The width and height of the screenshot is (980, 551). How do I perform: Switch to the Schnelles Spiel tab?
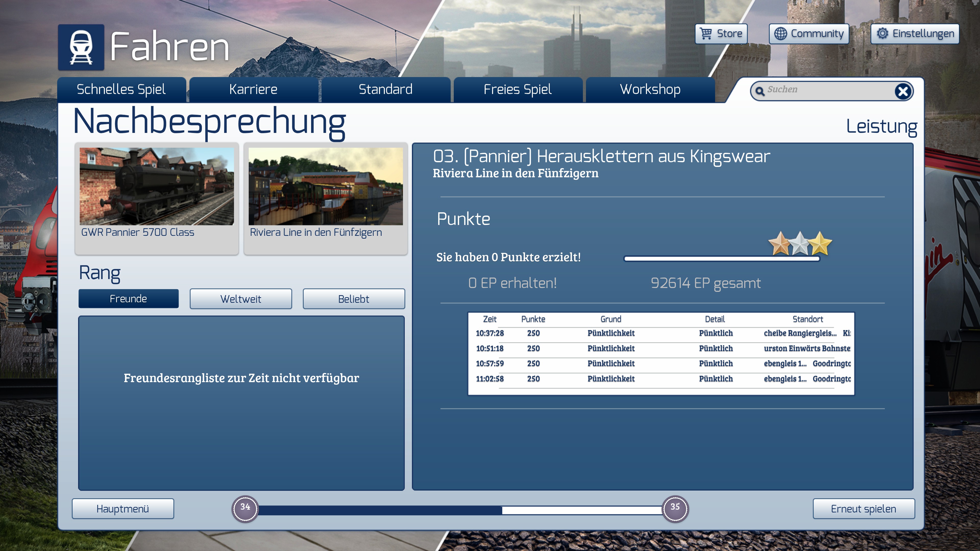pyautogui.click(x=121, y=89)
